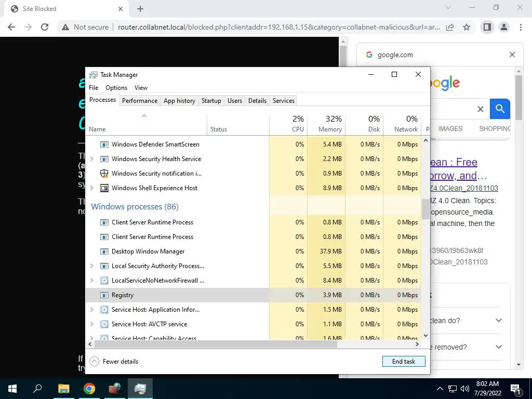Open taskbar search magnifier

click(x=37, y=389)
